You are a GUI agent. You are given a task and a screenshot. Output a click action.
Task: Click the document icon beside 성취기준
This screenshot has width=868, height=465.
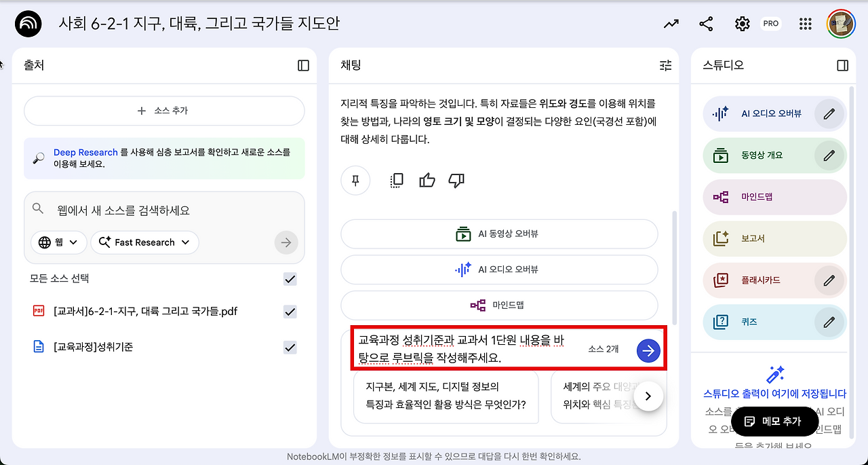point(39,347)
